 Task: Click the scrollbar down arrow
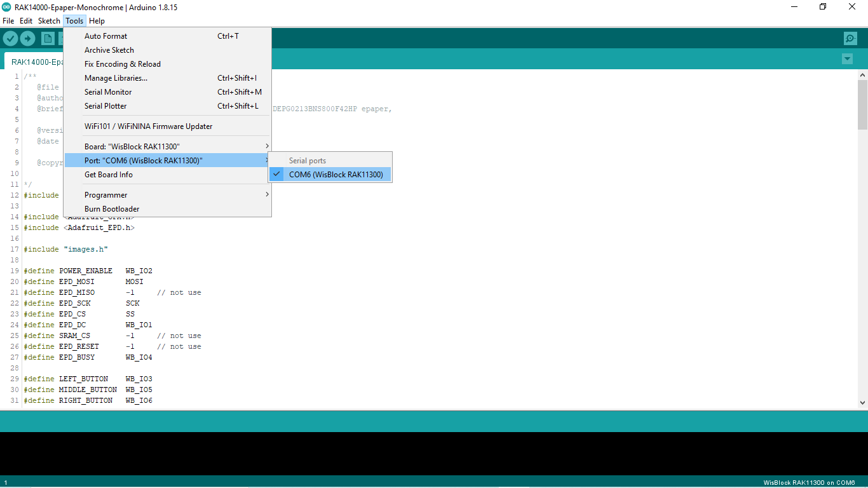point(862,402)
